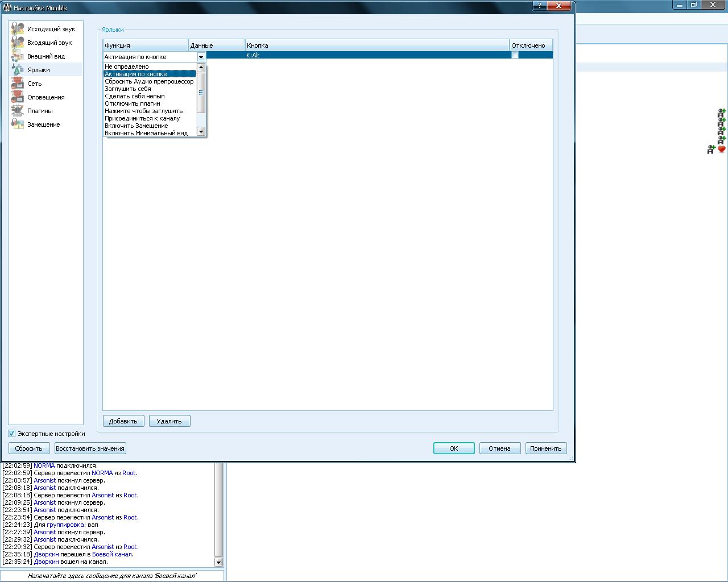Screen dimensions: 728x582
Task: Open the Плагины sidebar icon
Action: (x=18, y=111)
